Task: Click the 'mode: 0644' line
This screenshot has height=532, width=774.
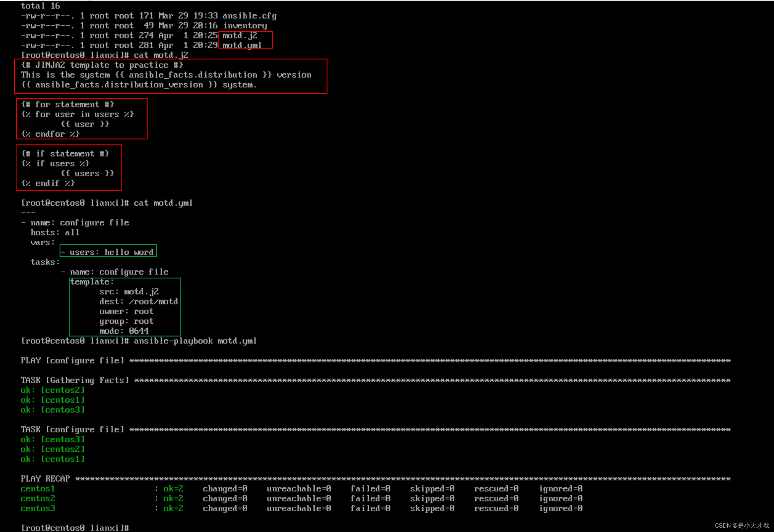Action: point(124,331)
